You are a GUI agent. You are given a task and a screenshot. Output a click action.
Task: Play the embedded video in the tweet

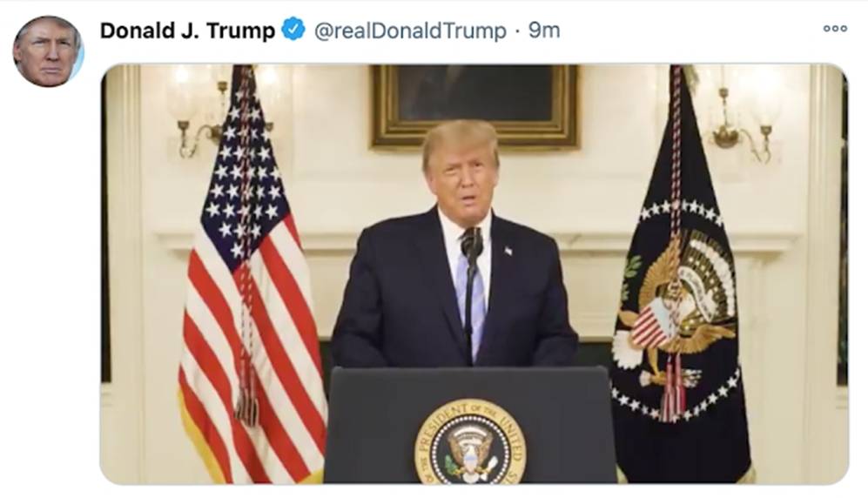(x=474, y=274)
